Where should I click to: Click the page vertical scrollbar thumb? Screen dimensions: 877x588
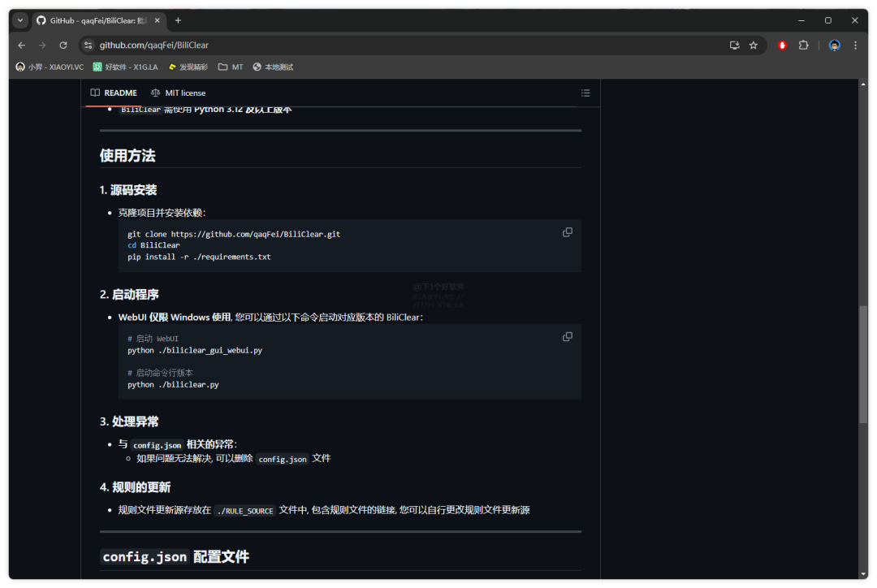[863, 364]
